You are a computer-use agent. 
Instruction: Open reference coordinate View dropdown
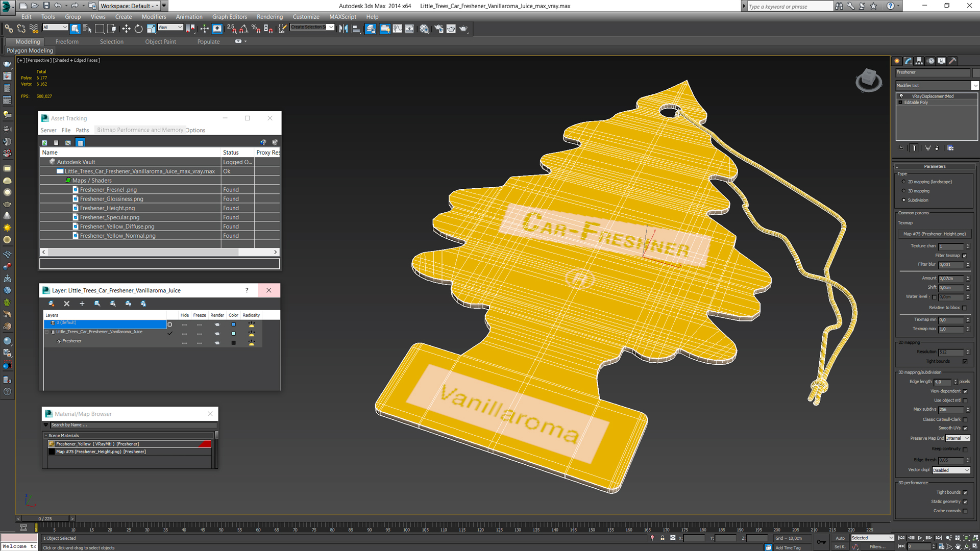pyautogui.click(x=170, y=28)
